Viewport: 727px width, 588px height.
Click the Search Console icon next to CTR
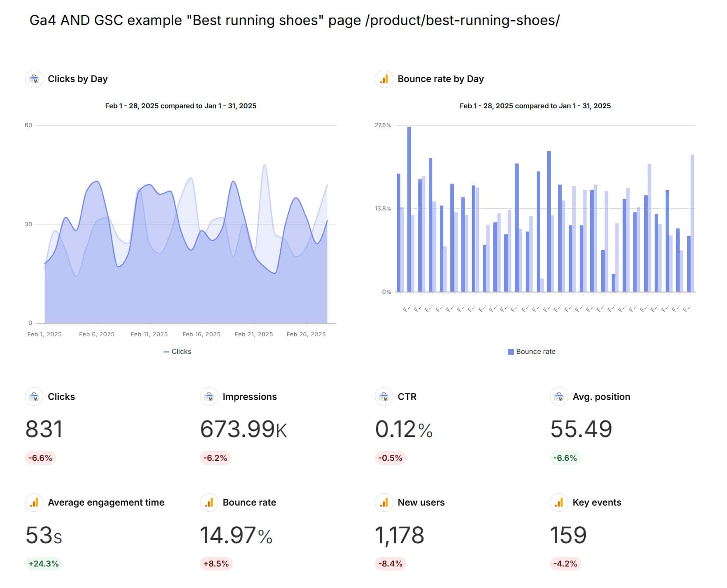pyautogui.click(x=384, y=396)
